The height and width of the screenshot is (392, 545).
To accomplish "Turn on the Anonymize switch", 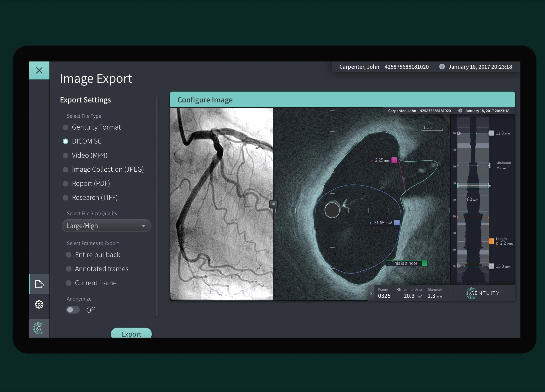I will 73,310.
